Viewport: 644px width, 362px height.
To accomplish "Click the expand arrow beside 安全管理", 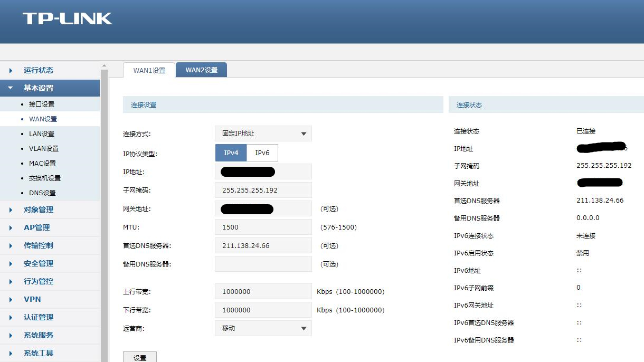I will (x=10, y=263).
